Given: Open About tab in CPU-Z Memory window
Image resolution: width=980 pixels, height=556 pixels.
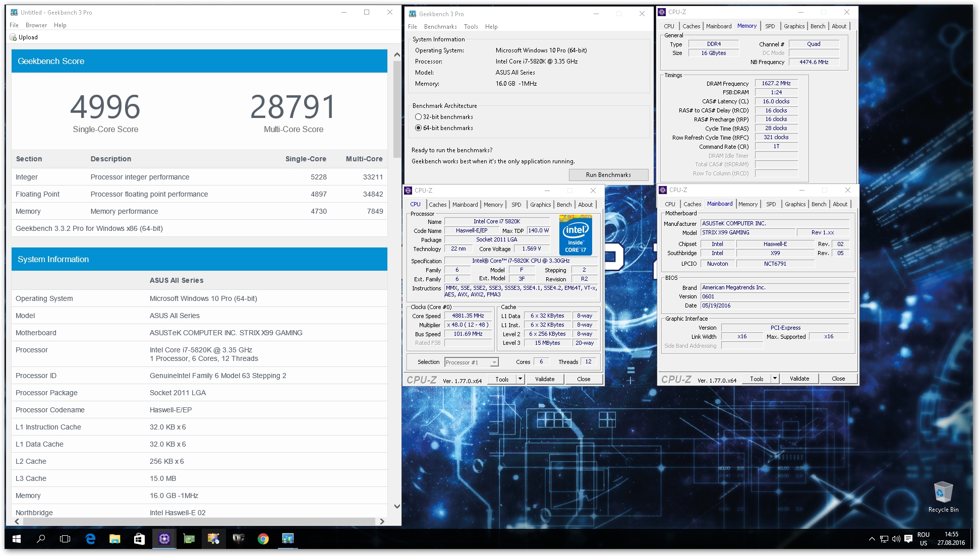Looking at the screenshot, I should pyautogui.click(x=839, y=26).
